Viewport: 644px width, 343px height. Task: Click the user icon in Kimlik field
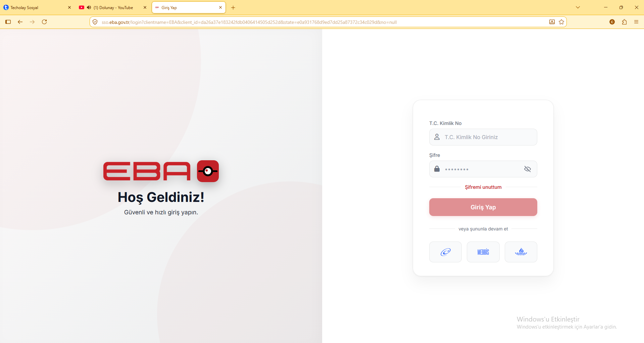[x=437, y=137]
